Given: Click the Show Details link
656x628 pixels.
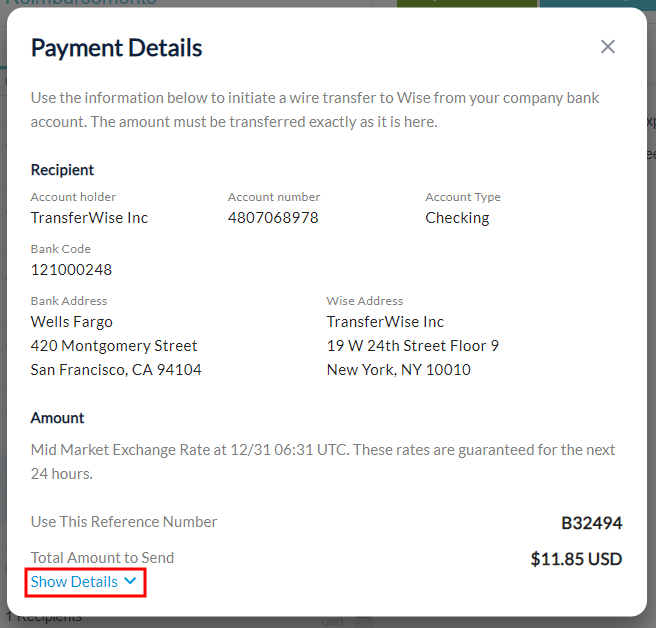Looking at the screenshot, I should click(x=74, y=582).
